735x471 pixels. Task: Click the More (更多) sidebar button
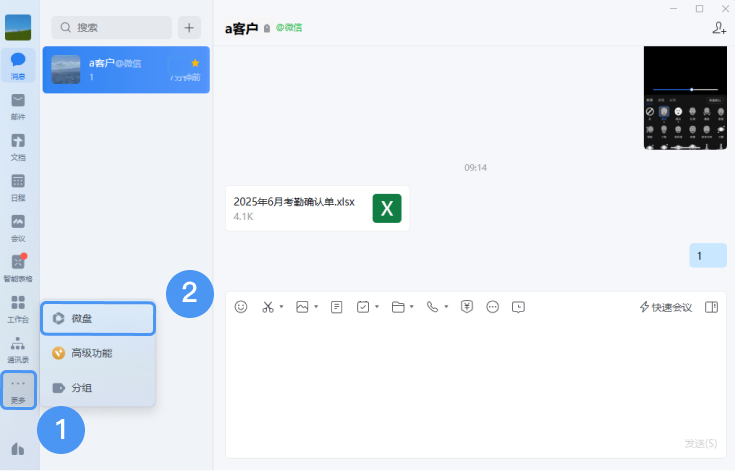[x=18, y=390]
